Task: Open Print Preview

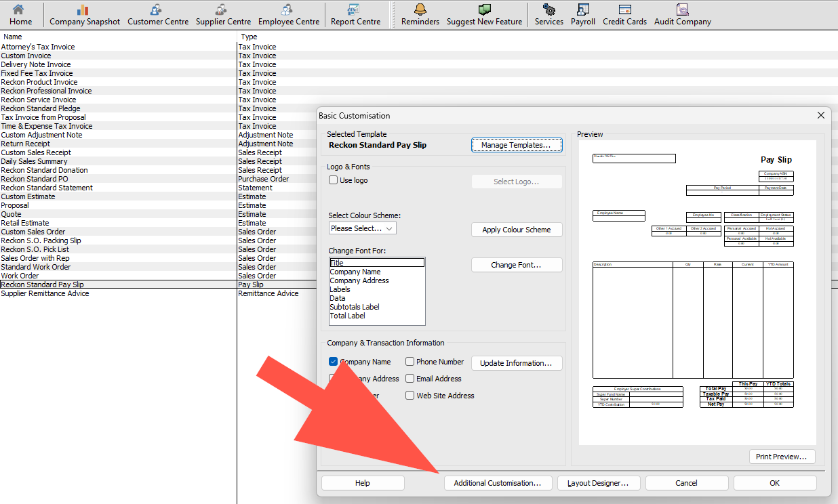Action: pyautogui.click(x=782, y=457)
